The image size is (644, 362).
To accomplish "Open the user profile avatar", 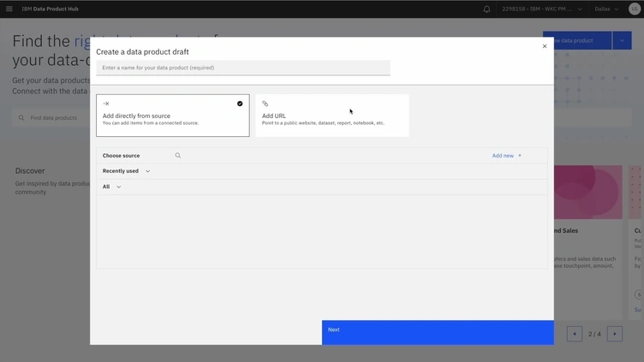I will coord(634,9).
